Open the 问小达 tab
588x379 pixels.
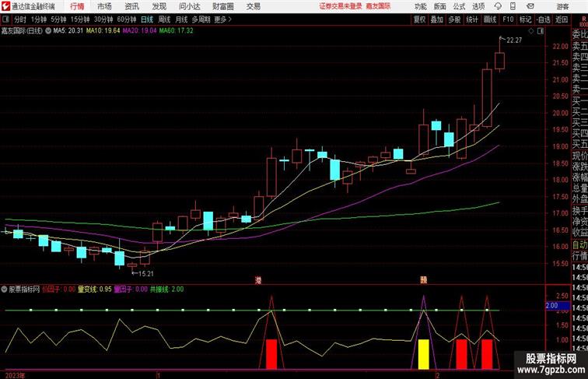[x=189, y=6]
